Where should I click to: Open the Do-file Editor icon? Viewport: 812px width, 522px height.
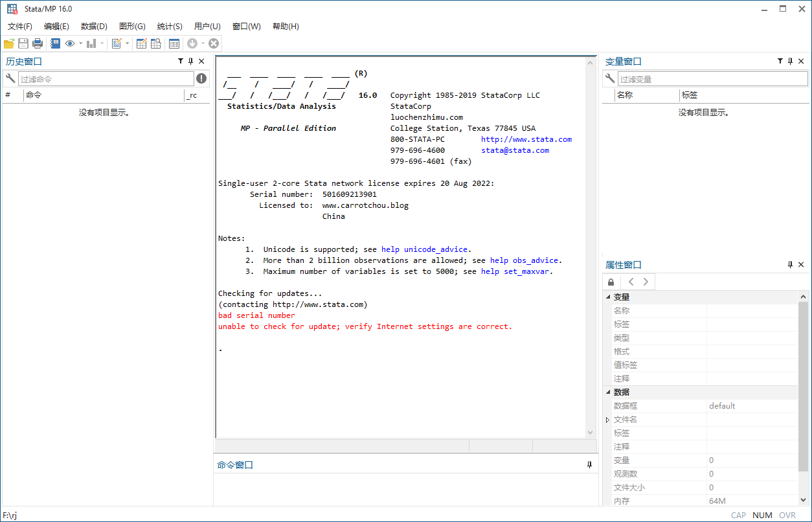coord(117,43)
